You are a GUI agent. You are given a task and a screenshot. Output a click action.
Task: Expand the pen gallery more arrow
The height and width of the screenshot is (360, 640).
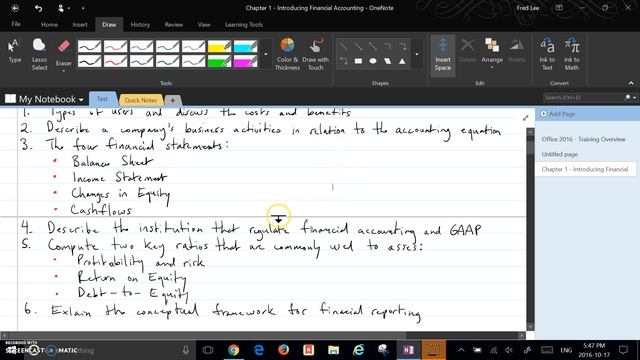(x=266, y=54)
